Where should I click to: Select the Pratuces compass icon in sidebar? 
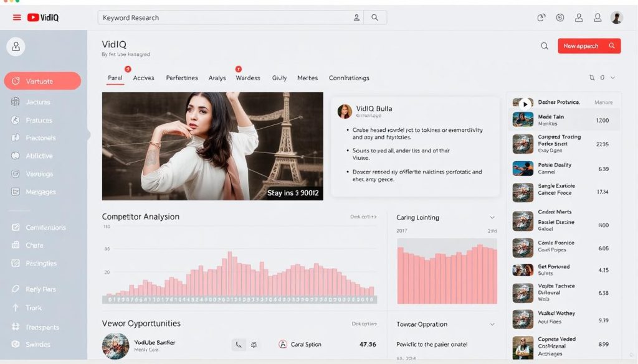[x=15, y=119]
